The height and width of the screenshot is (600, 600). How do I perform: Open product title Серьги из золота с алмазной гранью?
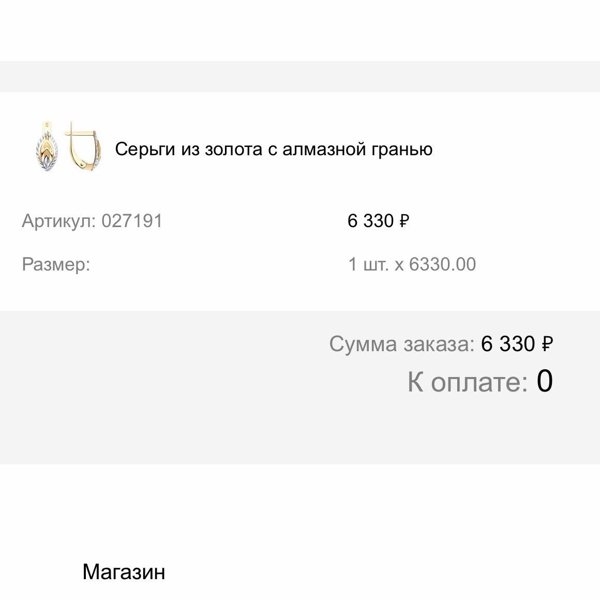coord(274,149)
